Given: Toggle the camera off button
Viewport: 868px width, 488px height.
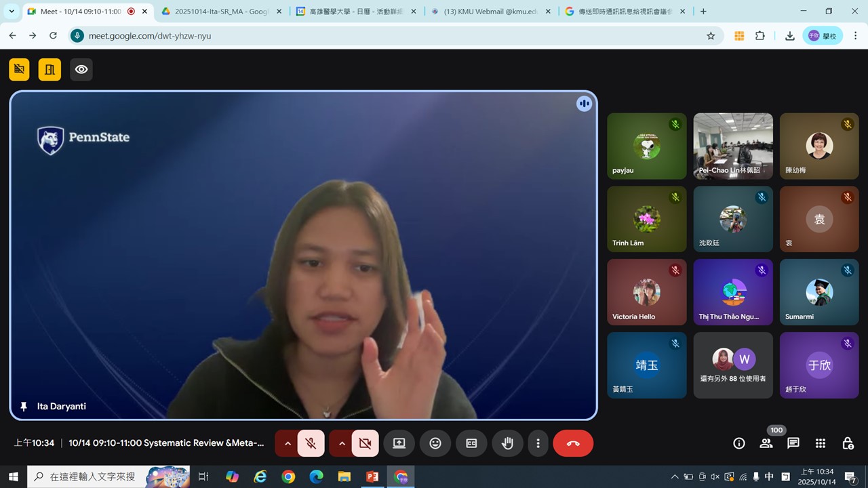Looking at the screenshot, I should 365,443.
